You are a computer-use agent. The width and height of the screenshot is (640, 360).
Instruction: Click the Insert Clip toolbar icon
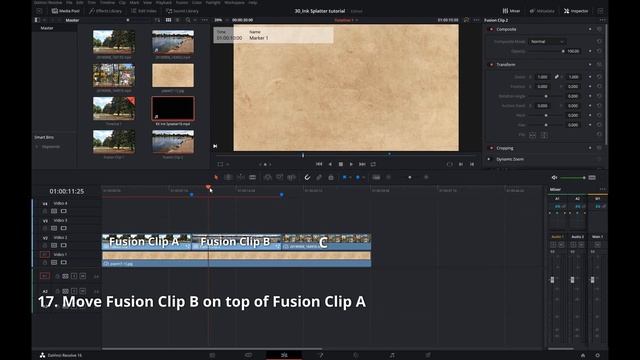pos(267,178)
